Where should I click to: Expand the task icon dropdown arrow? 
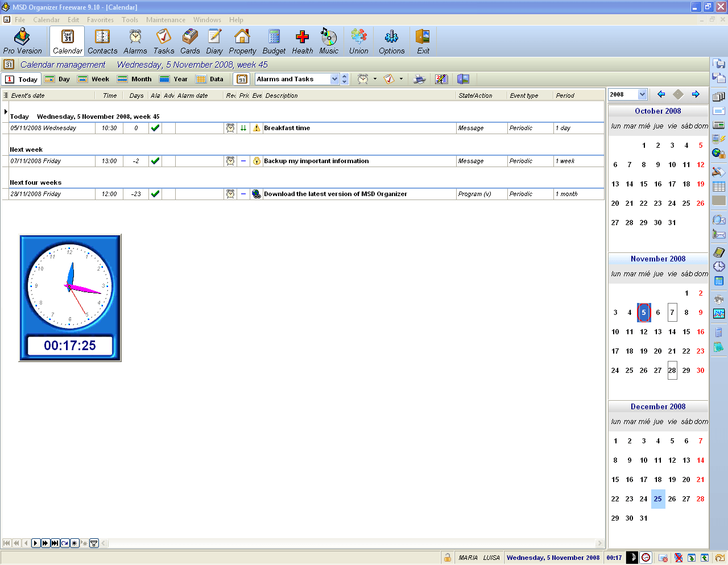[x=401, y=79]
